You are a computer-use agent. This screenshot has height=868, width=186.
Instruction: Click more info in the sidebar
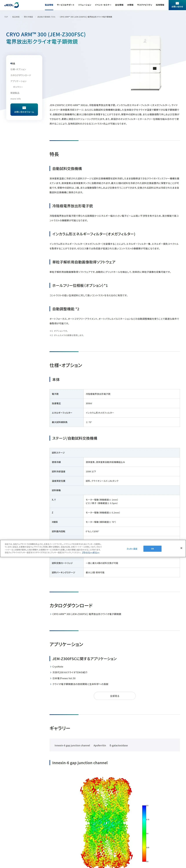[15, 99]
